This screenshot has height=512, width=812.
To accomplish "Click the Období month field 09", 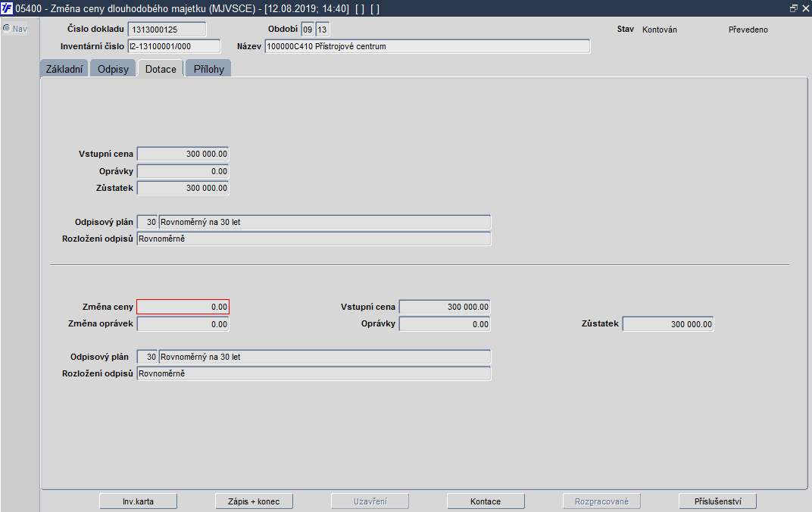I will tap(308, 30).
